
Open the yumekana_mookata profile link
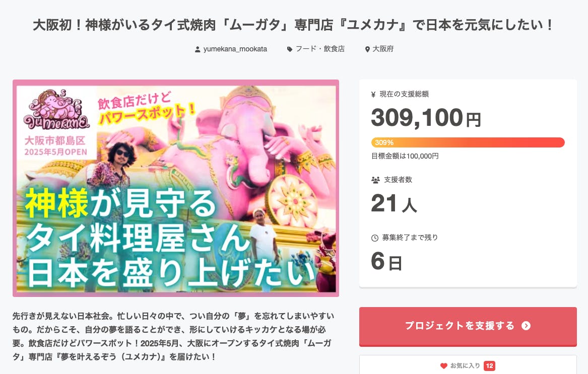[235, 49]
